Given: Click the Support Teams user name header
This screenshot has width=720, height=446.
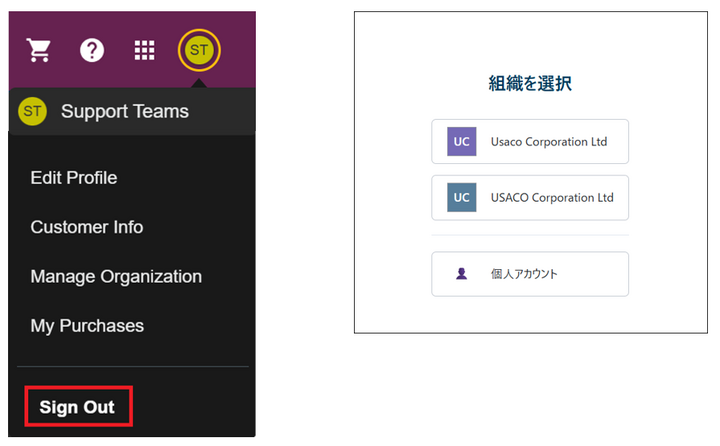Looking at the screenshot, I should pyautogui.click(x=125, y=111).
